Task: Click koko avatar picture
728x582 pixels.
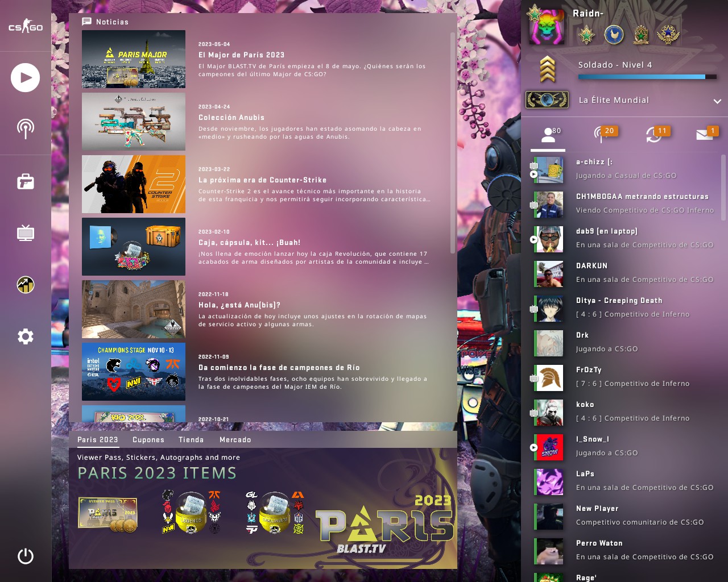Action: (x=549, y=413)
